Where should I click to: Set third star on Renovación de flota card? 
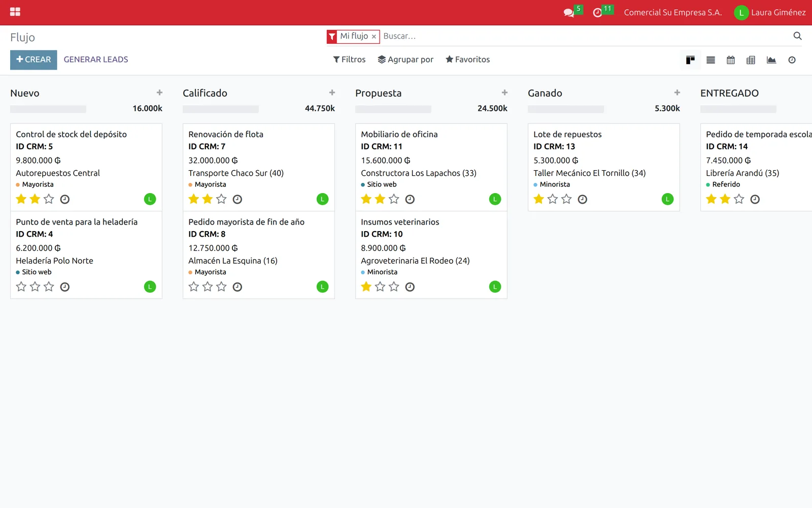tap(221, 199)
